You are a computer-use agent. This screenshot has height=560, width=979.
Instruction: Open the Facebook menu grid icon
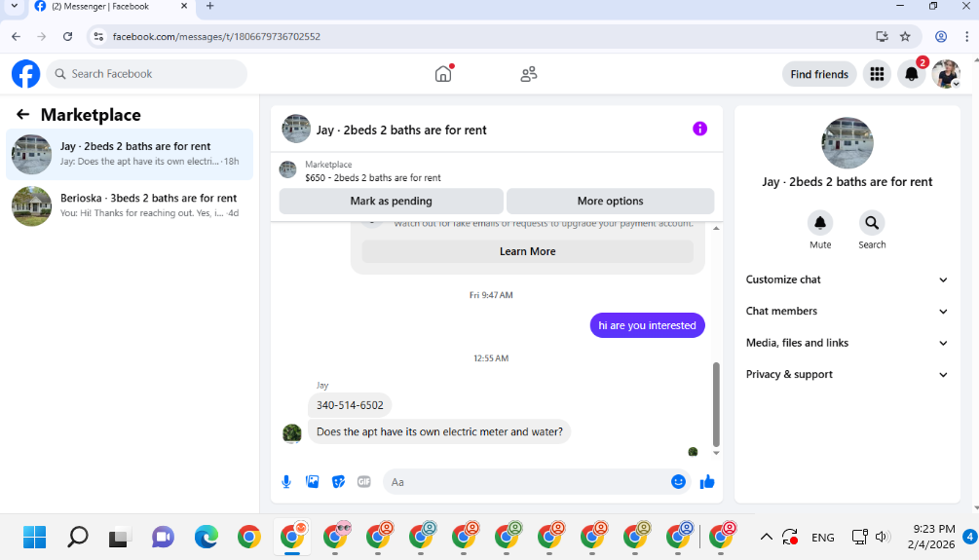coord(878,74)
